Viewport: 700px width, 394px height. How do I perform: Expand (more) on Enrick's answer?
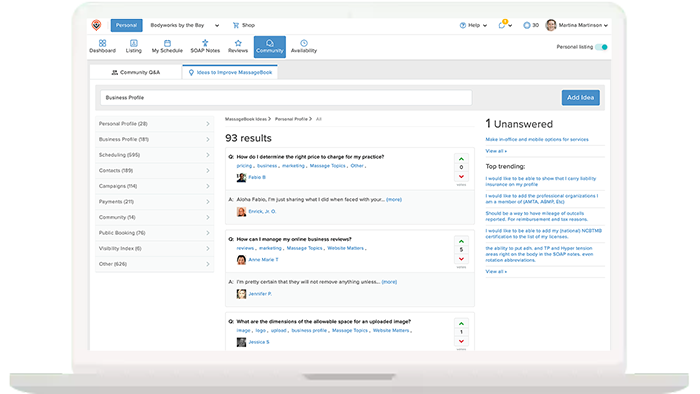[x=394, y=199]
